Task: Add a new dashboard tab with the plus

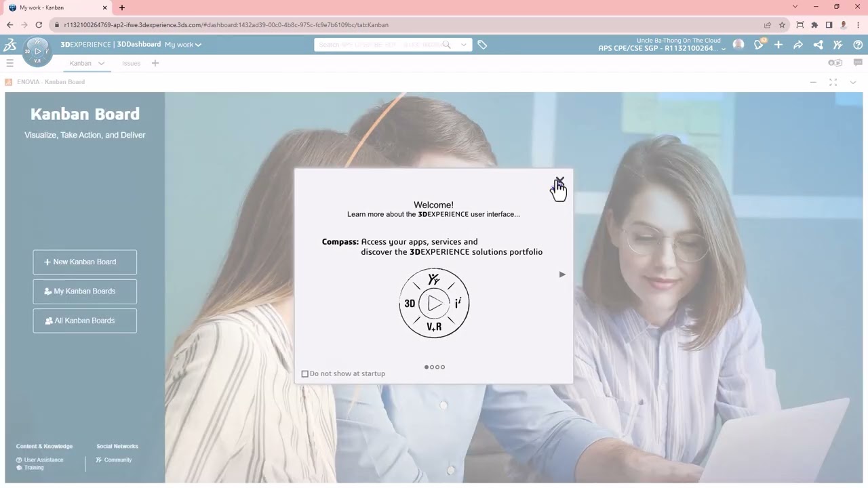Action: click(x=155, y=63)
